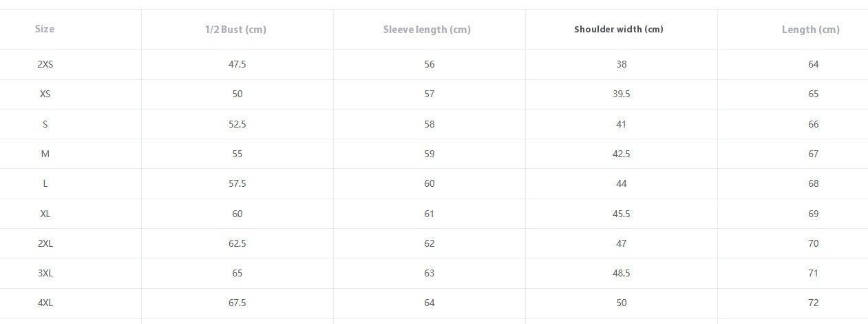Click the 3XL size row label
Image resolution: width=868 pixels, height=324 pixels.
point(45,273)
